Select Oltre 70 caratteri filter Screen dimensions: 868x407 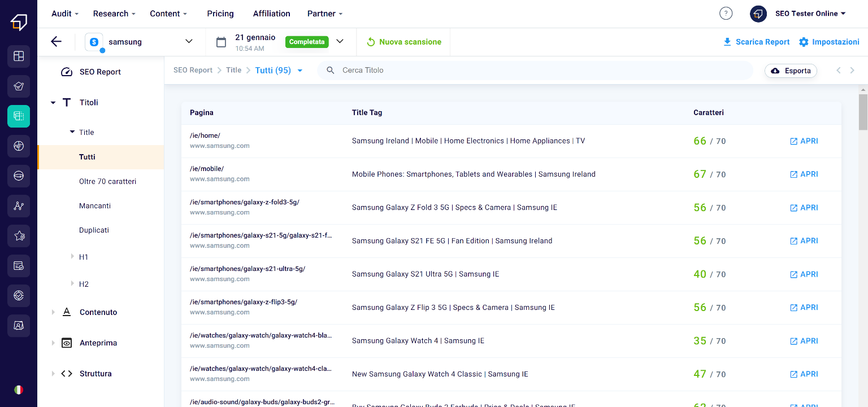(x=107, y=181)
